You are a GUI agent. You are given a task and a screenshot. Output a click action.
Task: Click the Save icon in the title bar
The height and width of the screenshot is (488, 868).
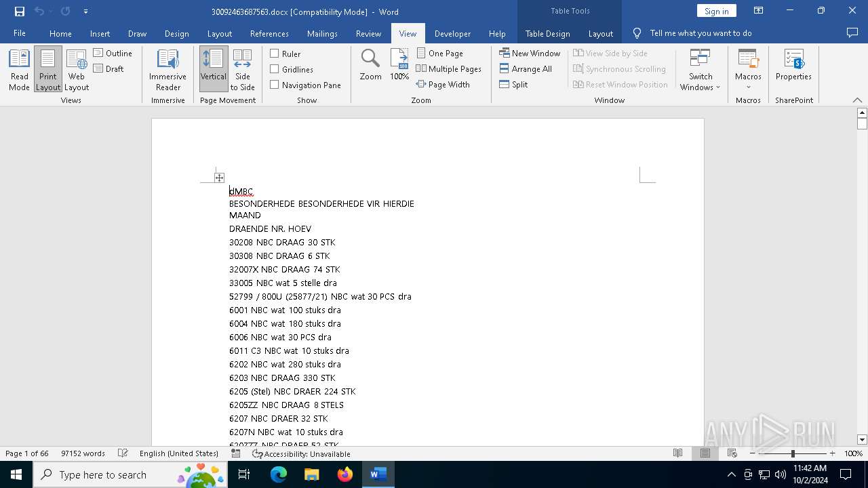pos(19,12)
